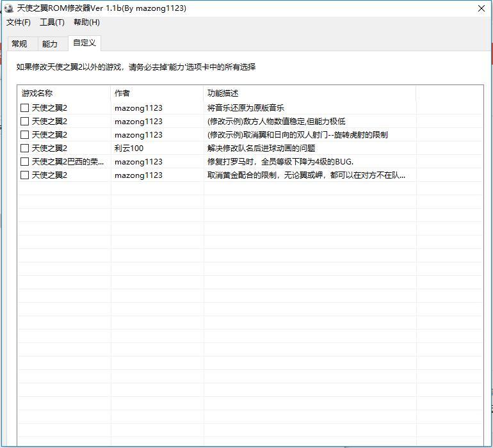Image resolution: width=493 pixels, height=448 pixels.
Task: Click the game name 天使之翼2巴西的荣...
Action: 68,161
